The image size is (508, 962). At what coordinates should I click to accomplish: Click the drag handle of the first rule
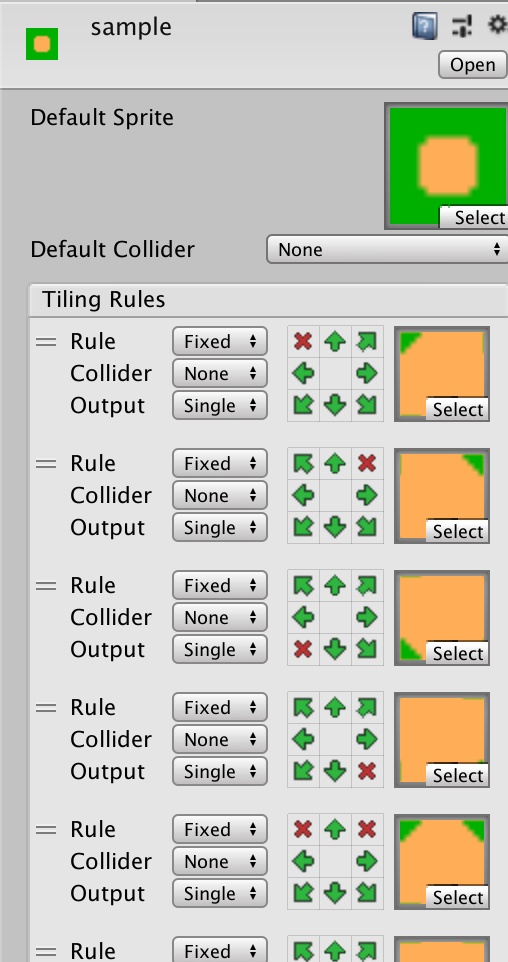46,342
